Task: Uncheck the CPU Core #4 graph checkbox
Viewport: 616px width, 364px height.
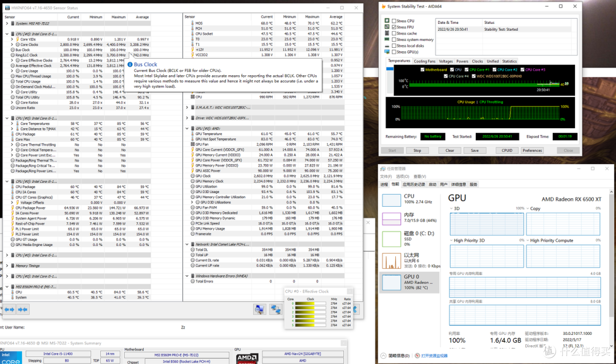Action: pos(445,76)
